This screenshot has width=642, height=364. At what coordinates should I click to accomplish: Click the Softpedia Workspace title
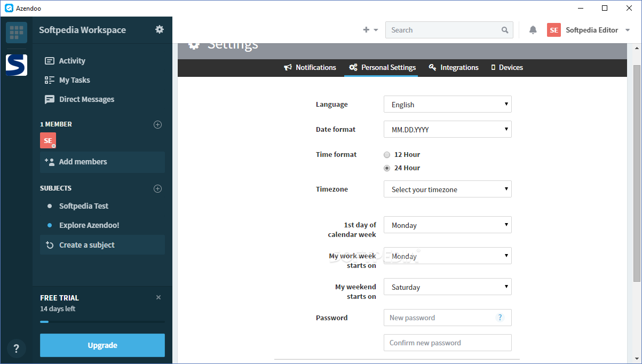tap(83, 30)
